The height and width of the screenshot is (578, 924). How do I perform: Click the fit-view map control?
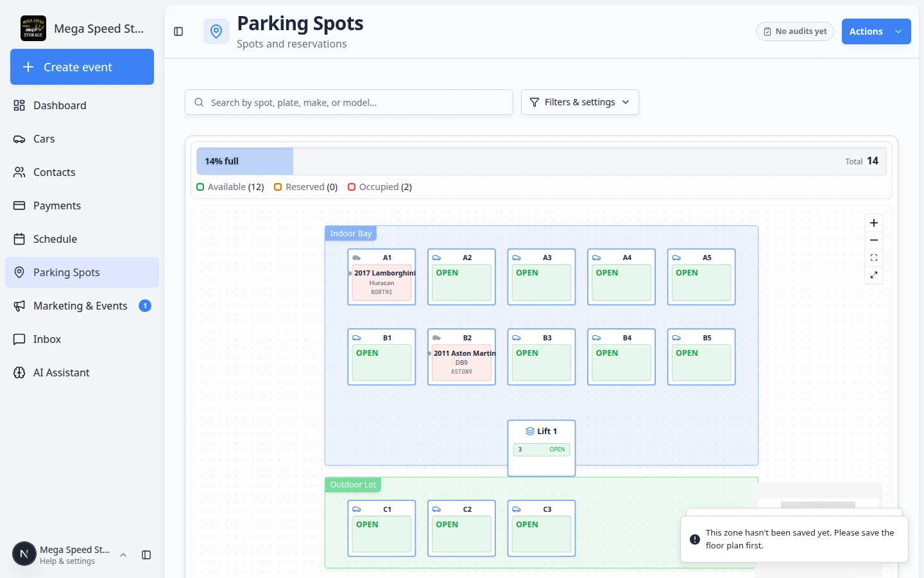click(874, 258)
